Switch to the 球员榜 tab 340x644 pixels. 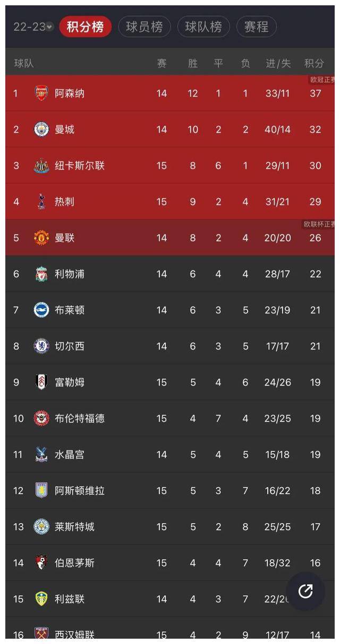(x=144, y=27)
